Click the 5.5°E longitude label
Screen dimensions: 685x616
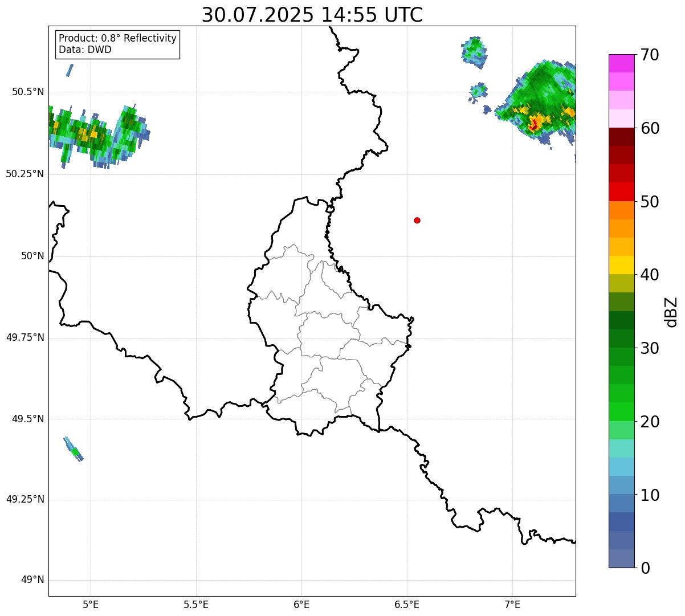[196, 604]
